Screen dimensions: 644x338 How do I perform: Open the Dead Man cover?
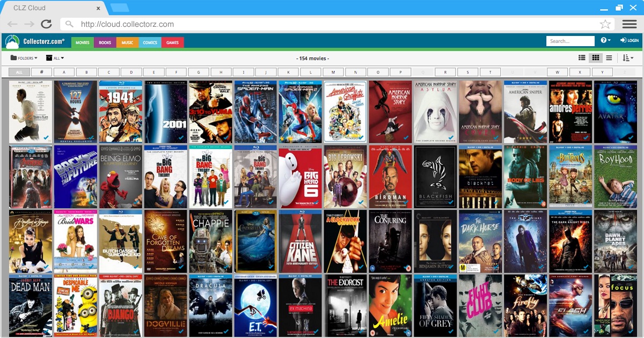click(x=31, y=305)
